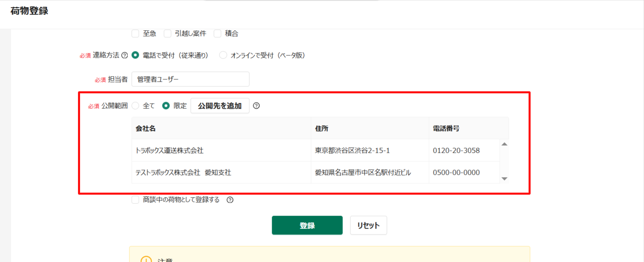Click phone number 0120-20-3058
Screen dimensions: 644x262
click(456, 150)
